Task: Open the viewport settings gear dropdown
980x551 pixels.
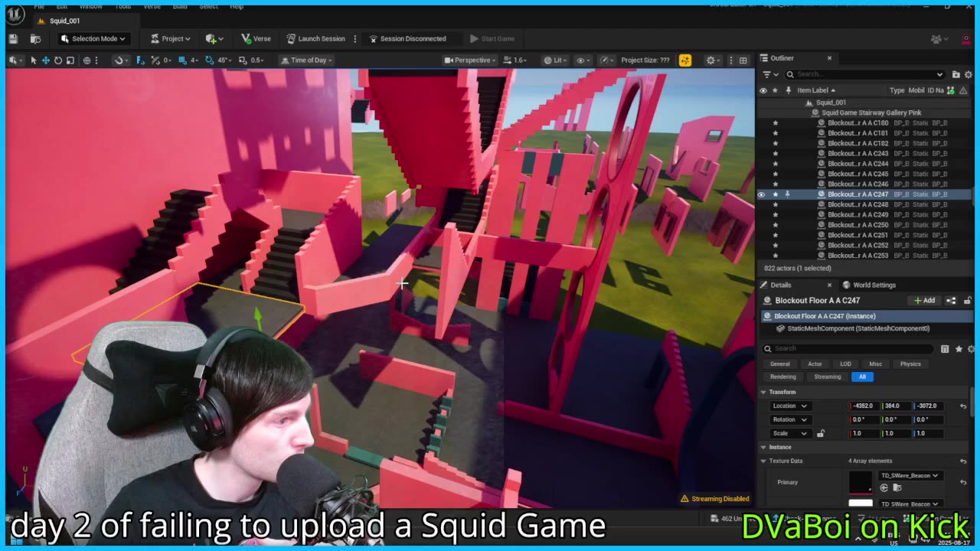Action: [713, 60]
